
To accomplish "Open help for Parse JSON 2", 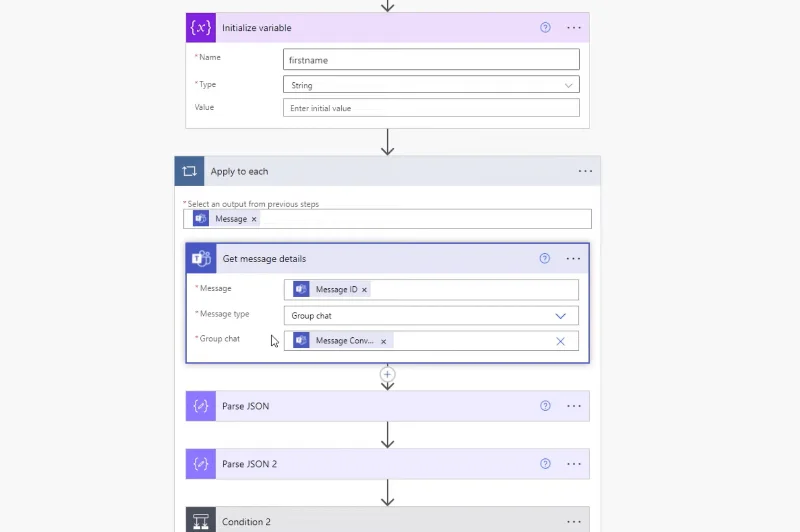I will click(x=545, y=464).
